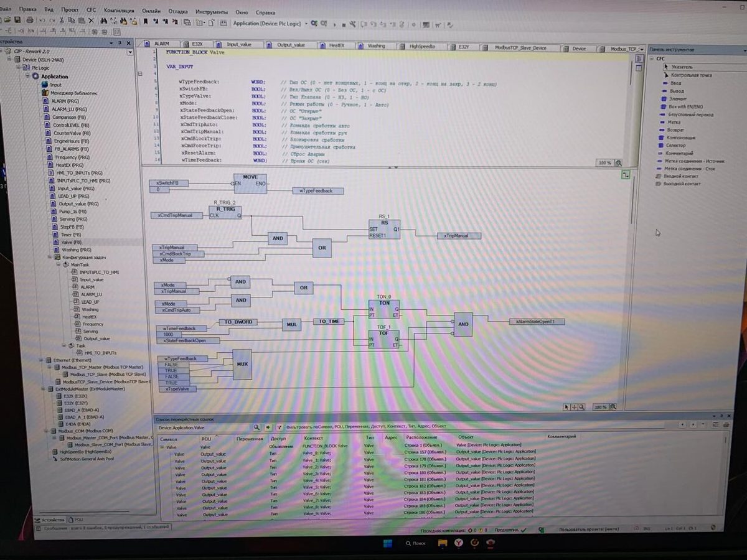Click the Контекст column header
747x560 pixels.
tap(312, 438)
